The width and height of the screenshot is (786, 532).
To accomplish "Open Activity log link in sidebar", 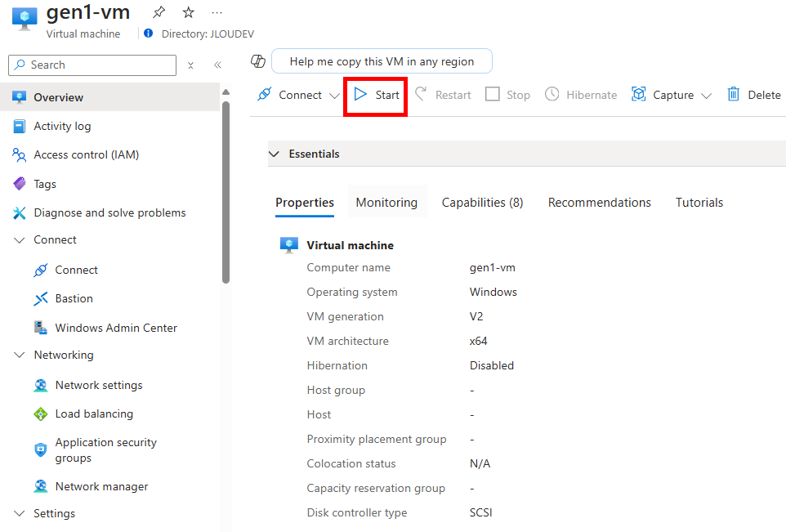I will point(62,127).
